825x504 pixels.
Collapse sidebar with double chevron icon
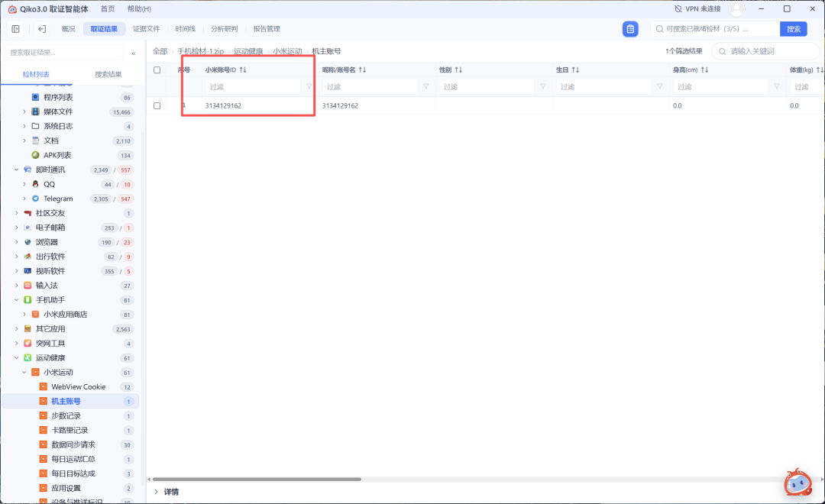133,53
